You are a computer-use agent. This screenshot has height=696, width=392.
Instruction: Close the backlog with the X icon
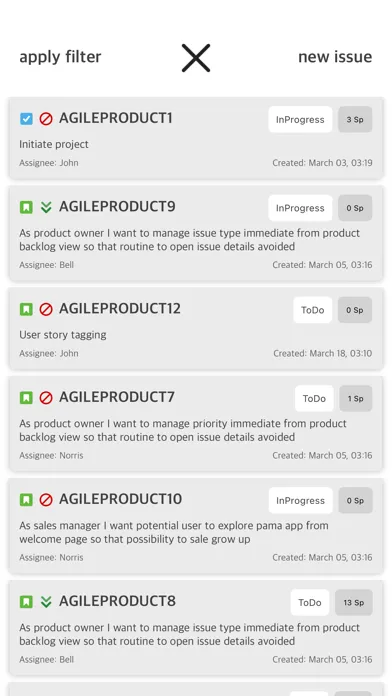tap(196, 58)
